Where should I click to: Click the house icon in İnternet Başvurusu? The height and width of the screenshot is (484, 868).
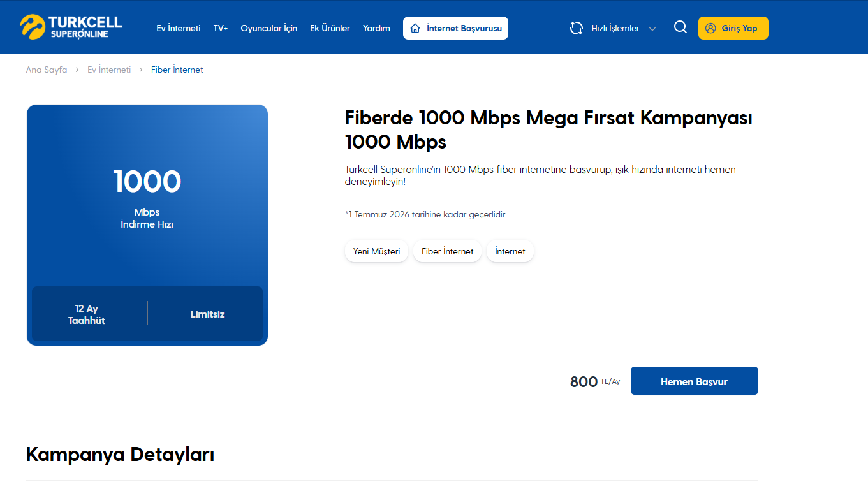415,28
